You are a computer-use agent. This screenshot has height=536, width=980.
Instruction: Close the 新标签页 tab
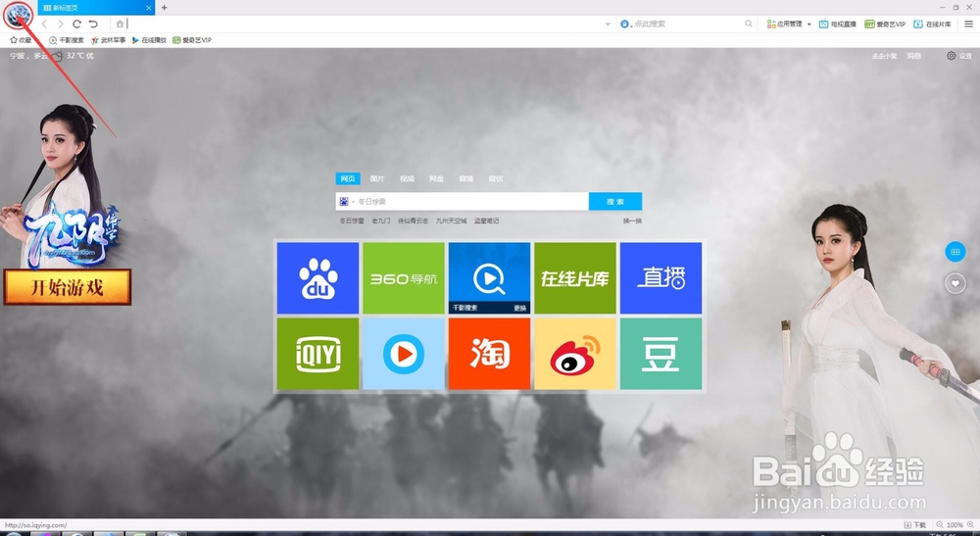pos(149,8)
